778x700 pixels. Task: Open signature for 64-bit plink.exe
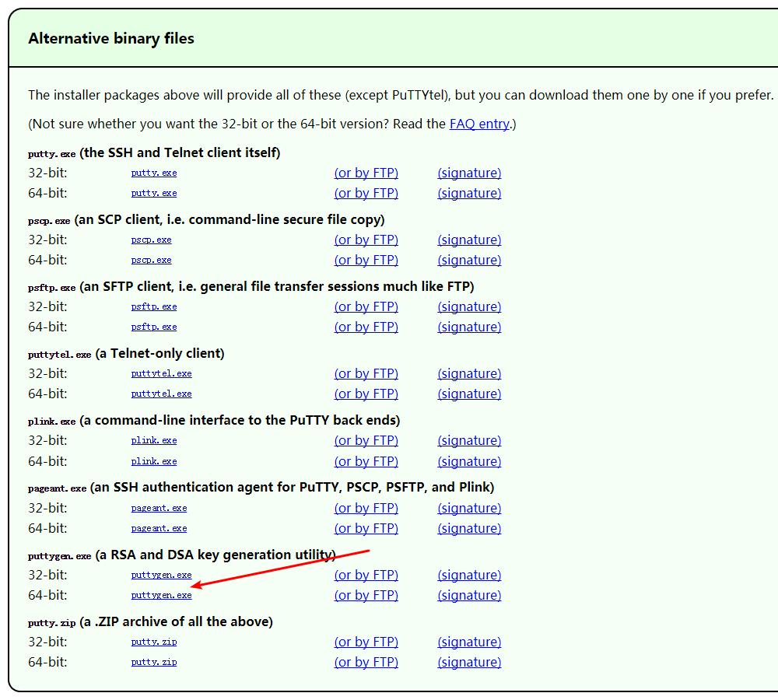469,462
